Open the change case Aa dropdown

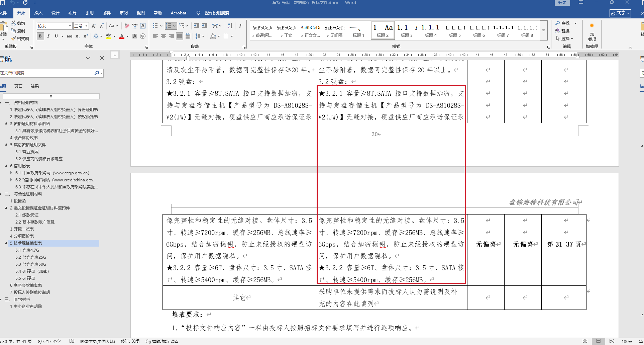tap(113, 26)
